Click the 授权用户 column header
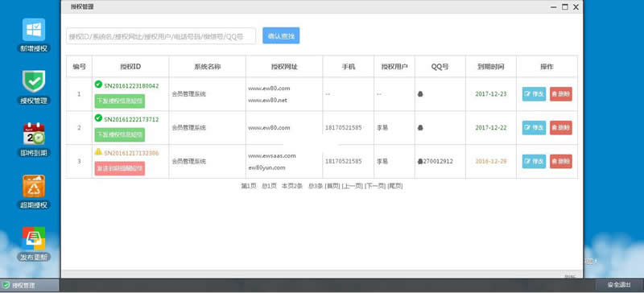 pyautogui.click(x=394, y=67)
